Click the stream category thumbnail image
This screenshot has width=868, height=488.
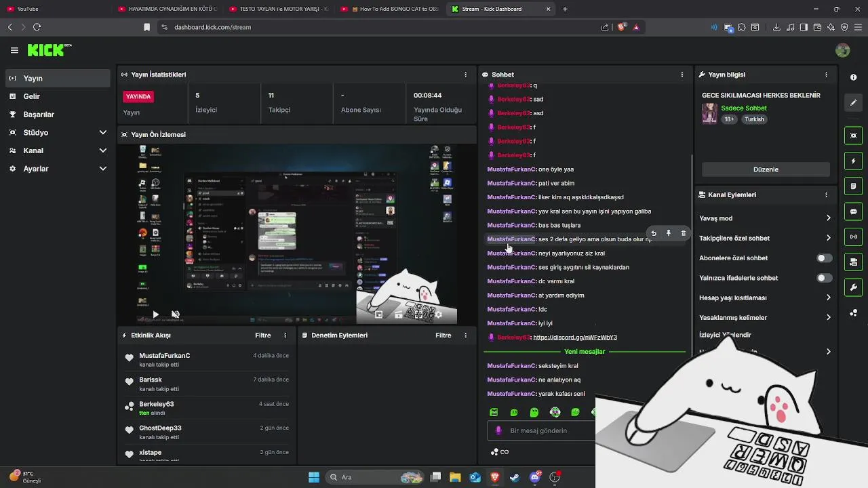pyautogui.click(x=709, y=113)
